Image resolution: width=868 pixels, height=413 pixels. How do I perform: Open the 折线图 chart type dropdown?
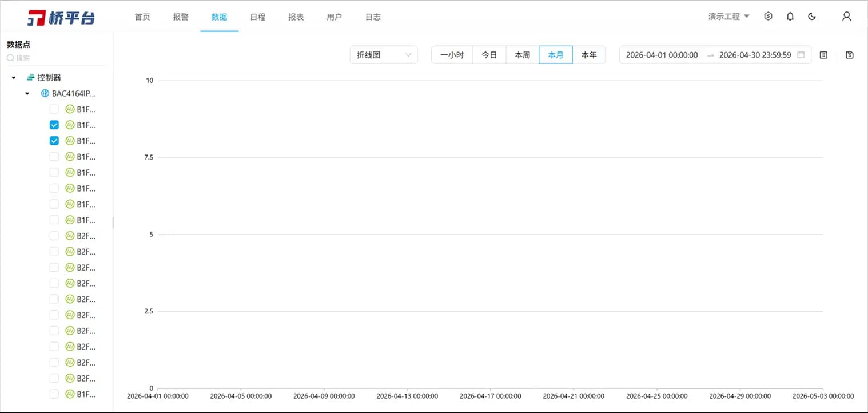pos(384,55)
